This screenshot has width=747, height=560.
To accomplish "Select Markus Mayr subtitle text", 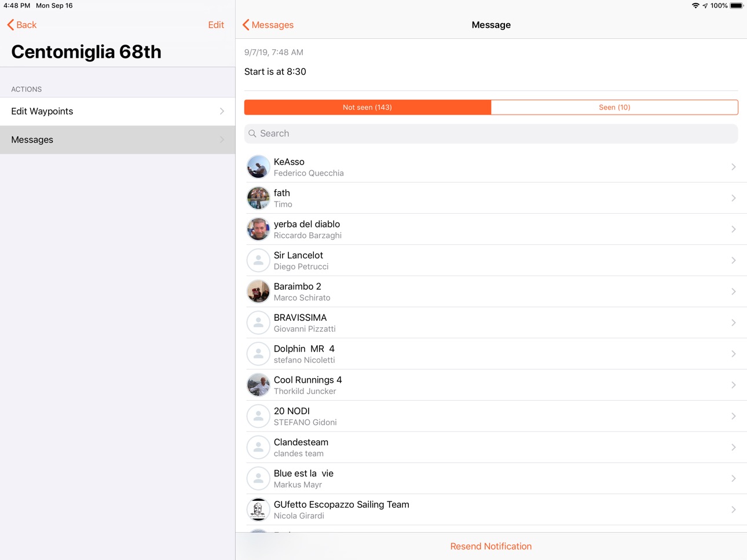I will 298,485.
